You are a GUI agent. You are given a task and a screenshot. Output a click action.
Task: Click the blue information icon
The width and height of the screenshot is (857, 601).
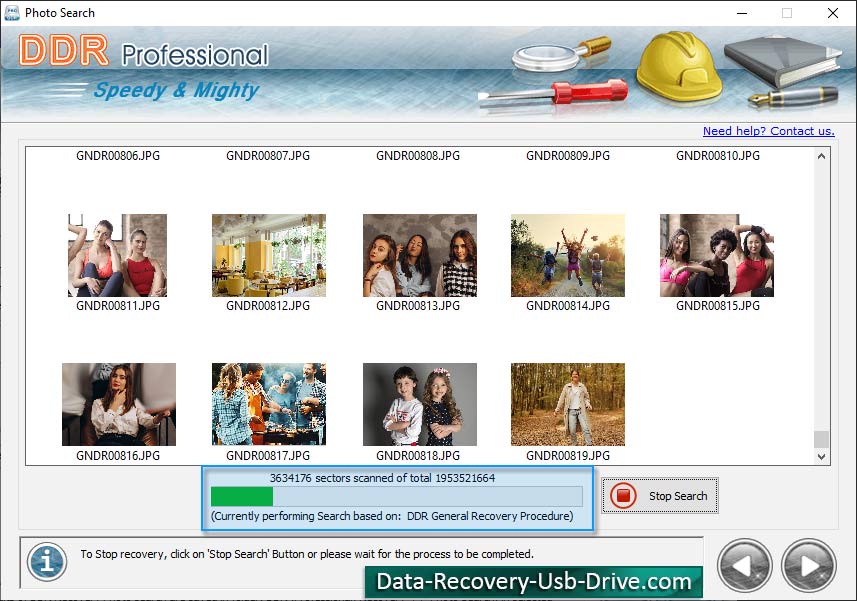[x=47, y=562]
